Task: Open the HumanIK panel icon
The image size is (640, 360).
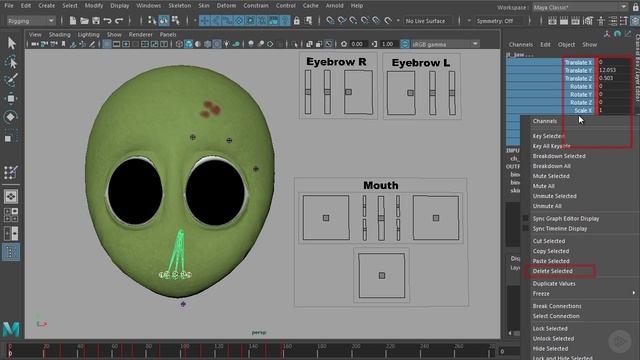Action: 601,21
